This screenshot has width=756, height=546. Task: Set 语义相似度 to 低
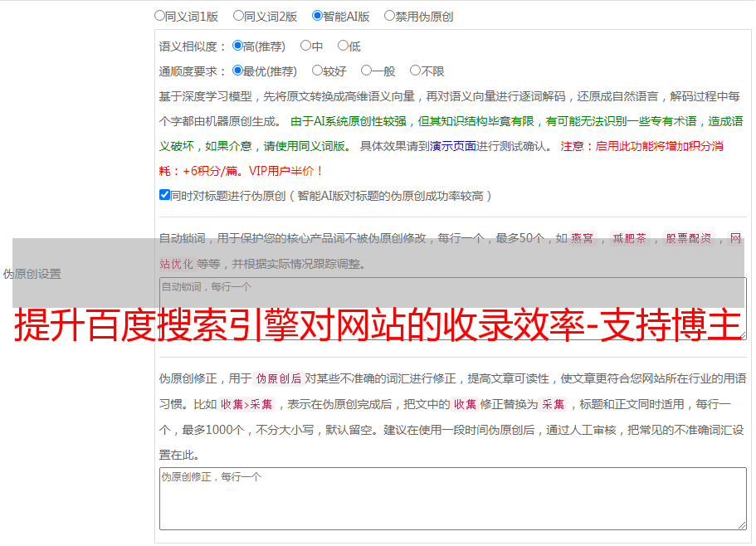tap(343, 46)
